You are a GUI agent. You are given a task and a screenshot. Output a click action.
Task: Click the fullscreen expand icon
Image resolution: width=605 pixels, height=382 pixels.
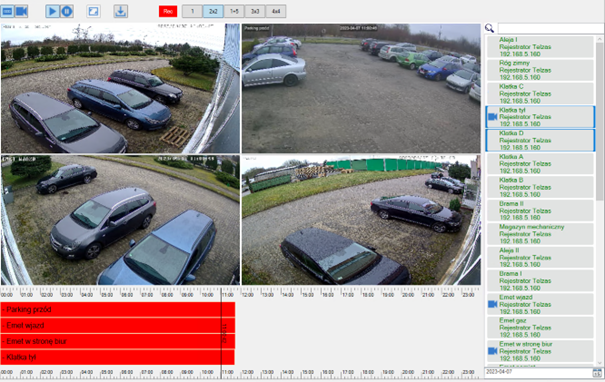93,11
